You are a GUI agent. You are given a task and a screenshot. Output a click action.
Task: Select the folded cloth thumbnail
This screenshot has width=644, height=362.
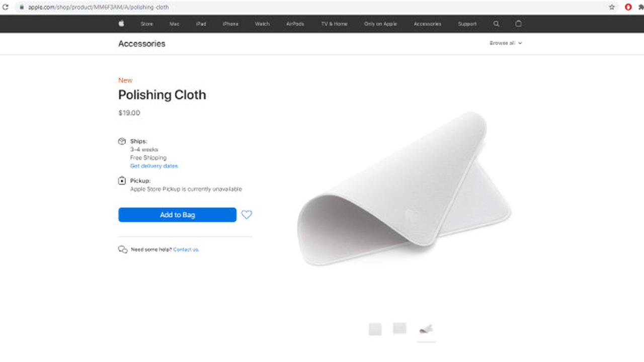coord(426,329)
